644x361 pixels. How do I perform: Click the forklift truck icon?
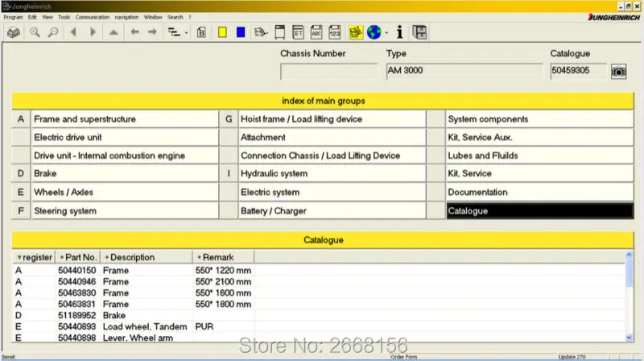coord(260,32)
